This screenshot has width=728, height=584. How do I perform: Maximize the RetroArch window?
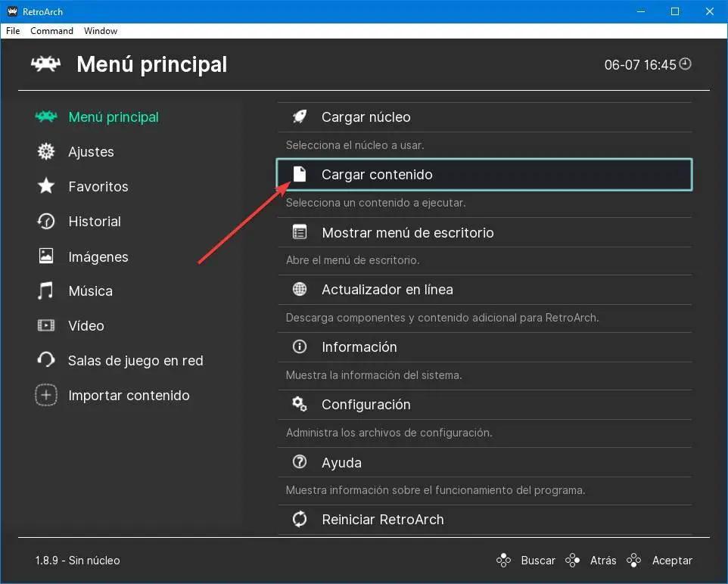pos(675,11)
